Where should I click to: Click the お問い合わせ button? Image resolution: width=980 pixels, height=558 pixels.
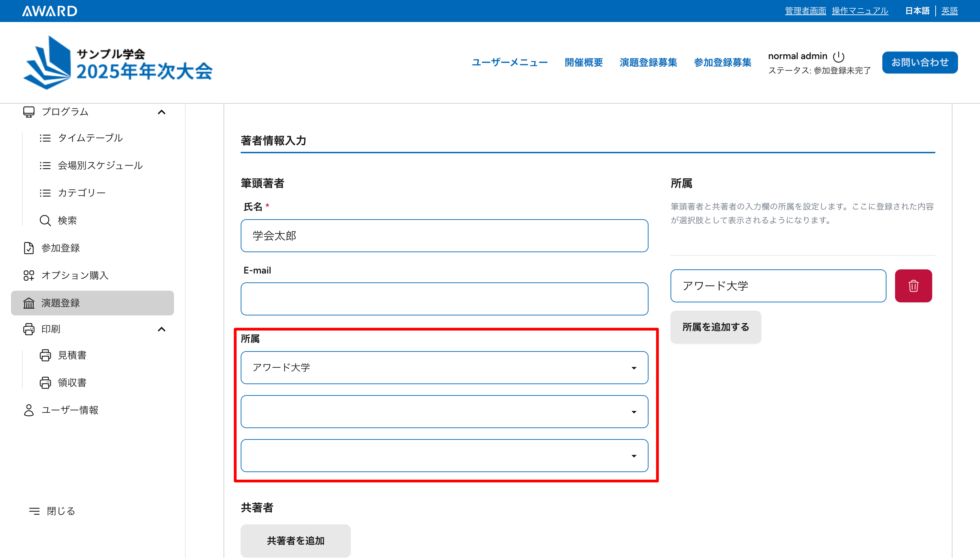[920, 63]
